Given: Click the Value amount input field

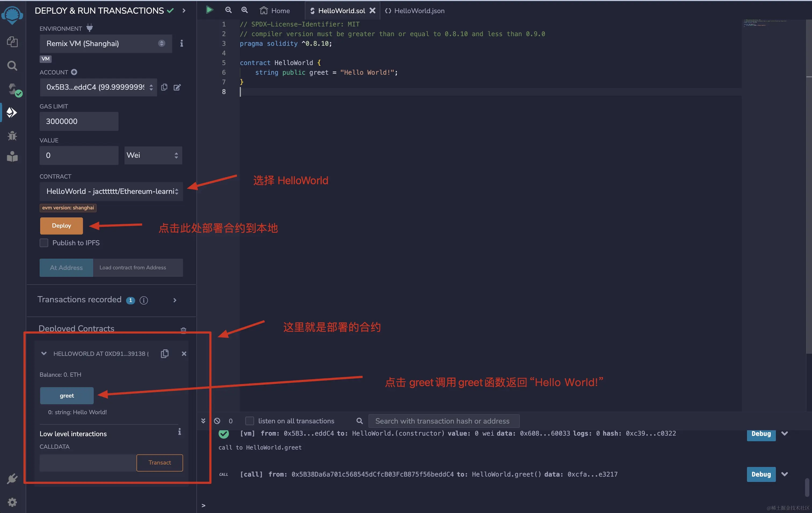Looking at the screenshot, I should click(x=79, y=155).
